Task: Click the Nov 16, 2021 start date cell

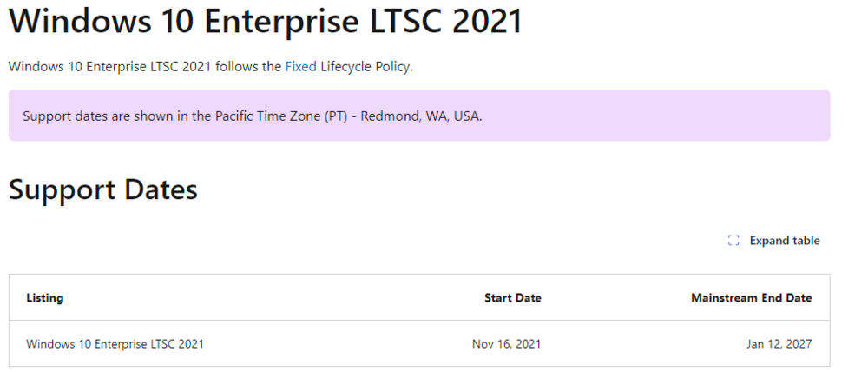Action: click(506, 343)
